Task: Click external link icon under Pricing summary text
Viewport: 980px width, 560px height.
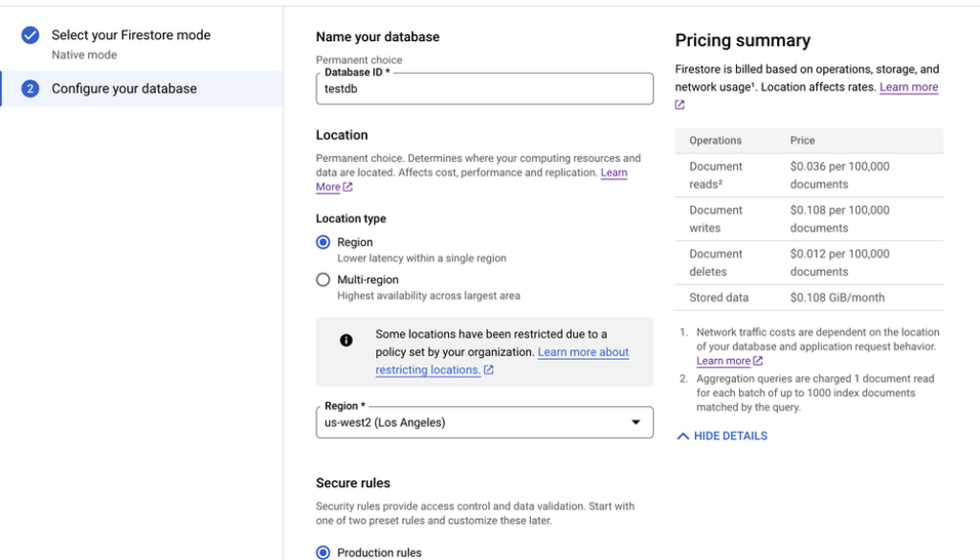Action: [679, 105]
